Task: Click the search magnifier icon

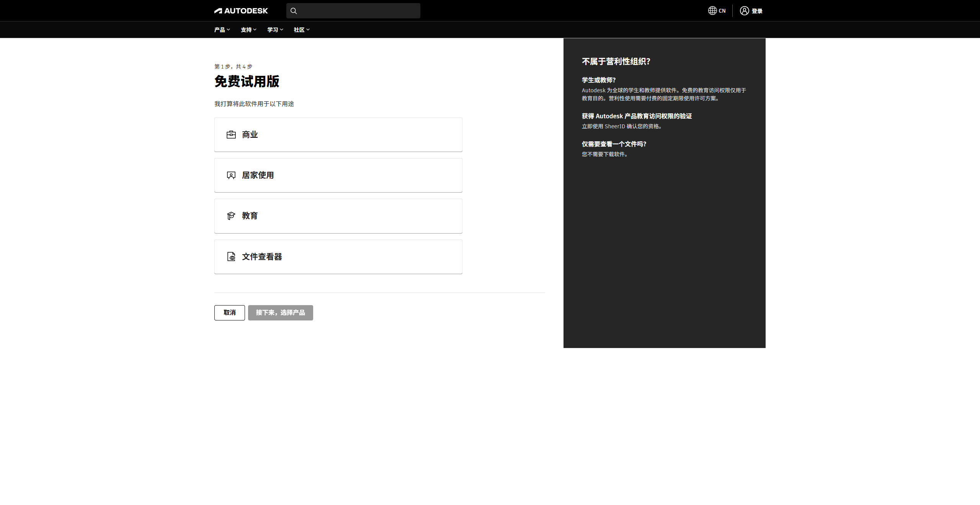Action: 294,11
